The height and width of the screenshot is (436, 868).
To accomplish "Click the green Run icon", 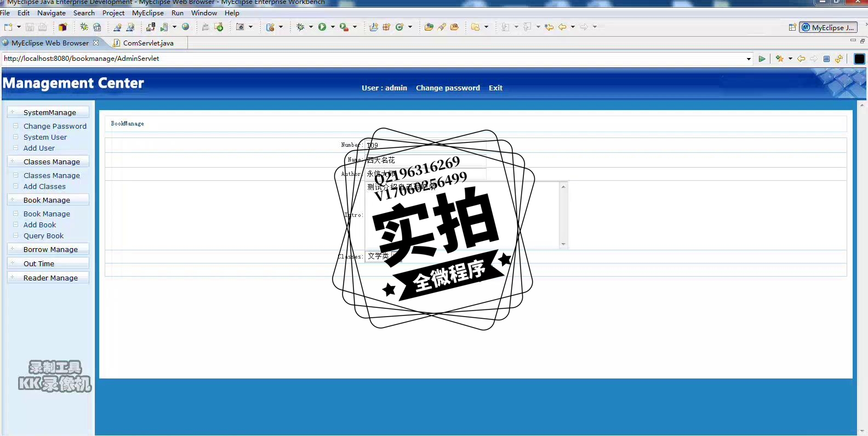I will point(322,27).
